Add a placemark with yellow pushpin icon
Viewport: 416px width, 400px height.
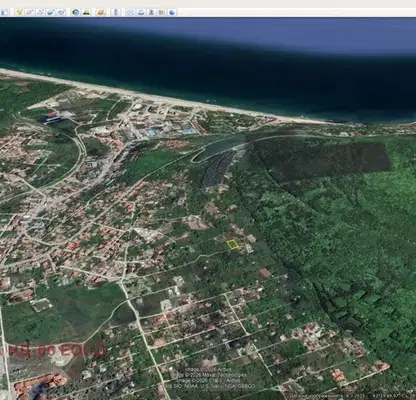click(19, 13)
